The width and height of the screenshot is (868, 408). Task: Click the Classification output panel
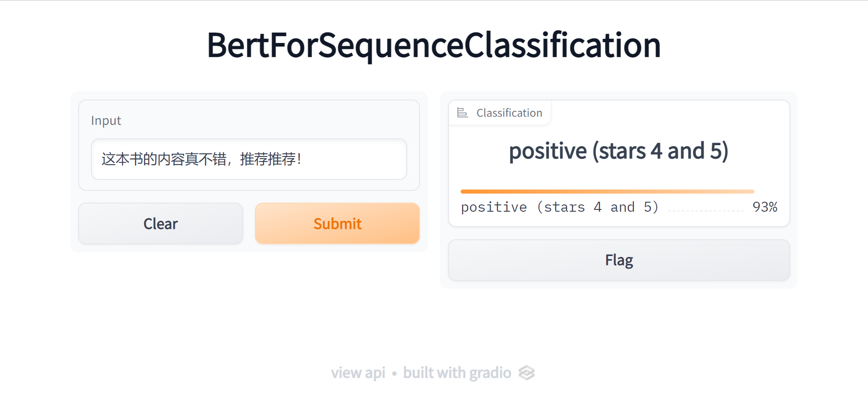(x=619, y=163)
